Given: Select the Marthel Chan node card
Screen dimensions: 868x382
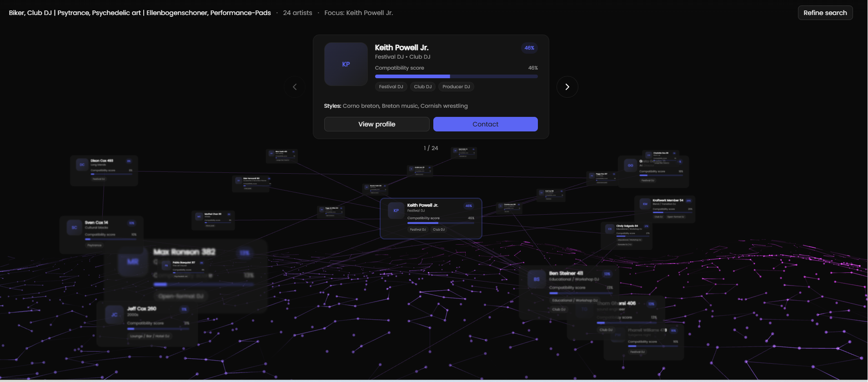Looking at the screenshot, I should [213, 220].
